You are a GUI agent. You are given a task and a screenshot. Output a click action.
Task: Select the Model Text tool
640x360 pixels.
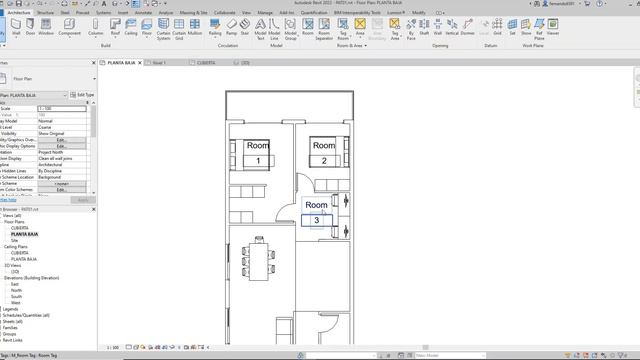coord(260,29)
